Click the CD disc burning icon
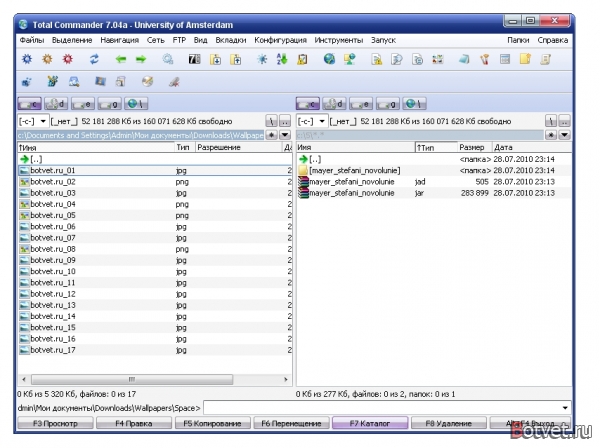Screen dimensions: 600x448 pyautogui.click(x=147, y=81)
